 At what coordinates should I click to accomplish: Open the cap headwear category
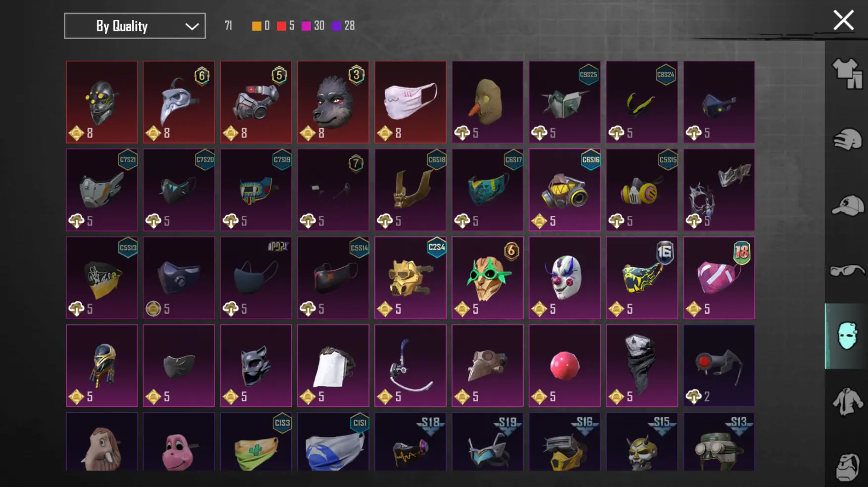point(847,205)
